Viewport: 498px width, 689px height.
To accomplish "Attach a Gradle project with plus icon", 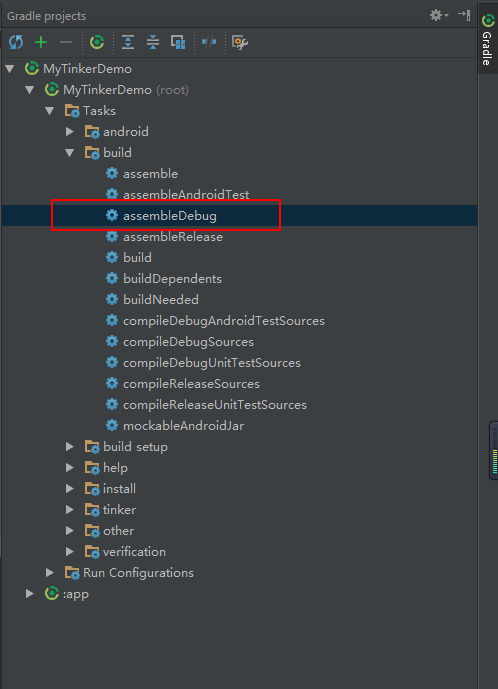I will (41, 42).
